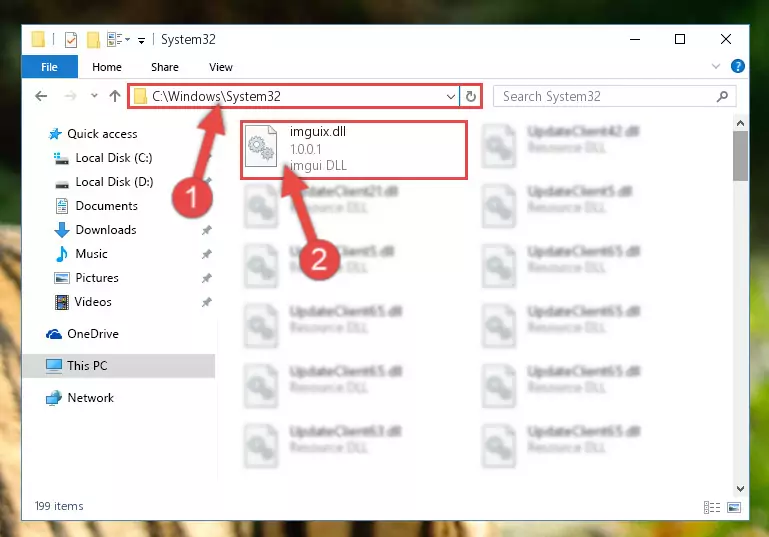Close the System32 window

pos(726,39)
